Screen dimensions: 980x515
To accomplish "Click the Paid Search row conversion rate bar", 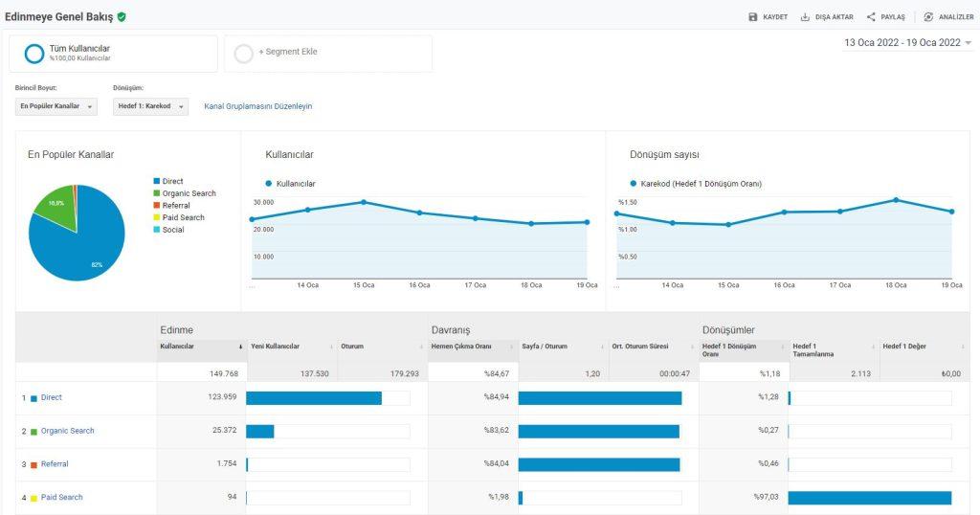I will 869,498.
